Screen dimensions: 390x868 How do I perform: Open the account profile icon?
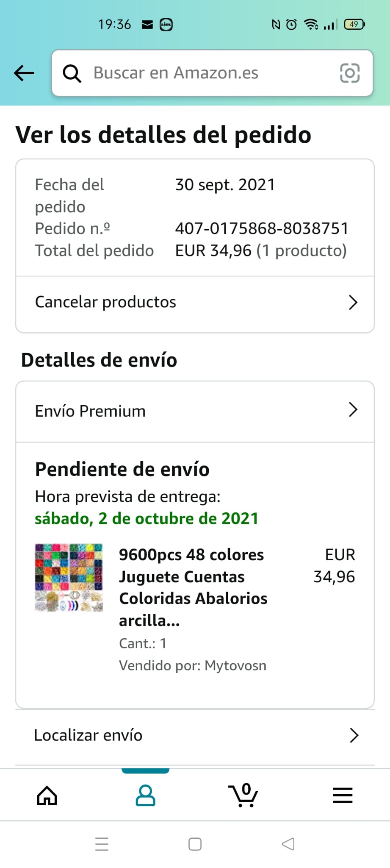coord(145,795)
